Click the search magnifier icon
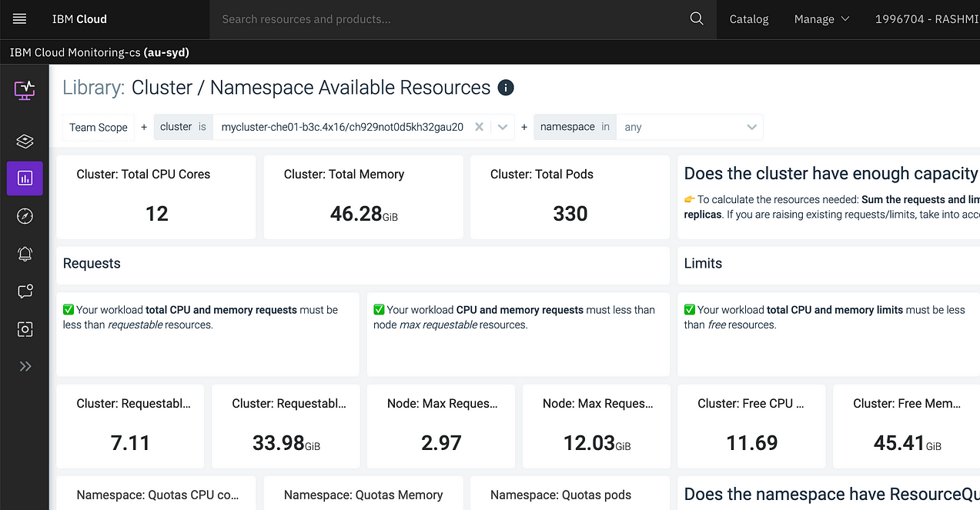 pos(697,19)
